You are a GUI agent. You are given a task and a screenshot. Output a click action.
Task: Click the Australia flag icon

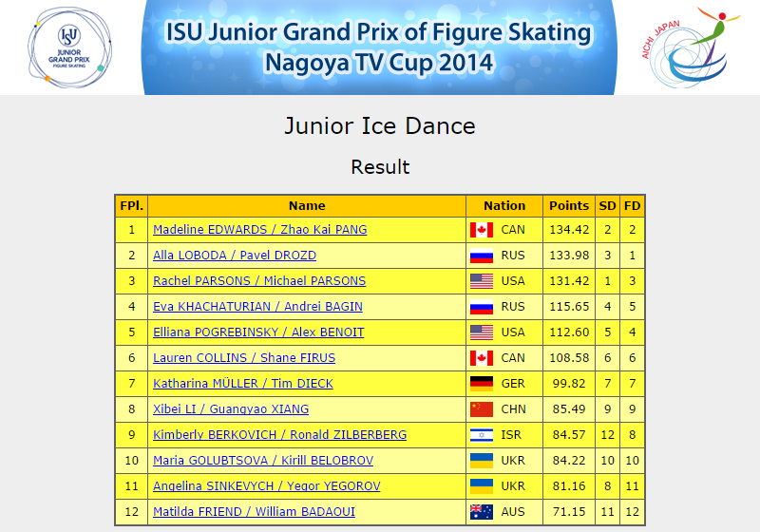tap(482, 512)
